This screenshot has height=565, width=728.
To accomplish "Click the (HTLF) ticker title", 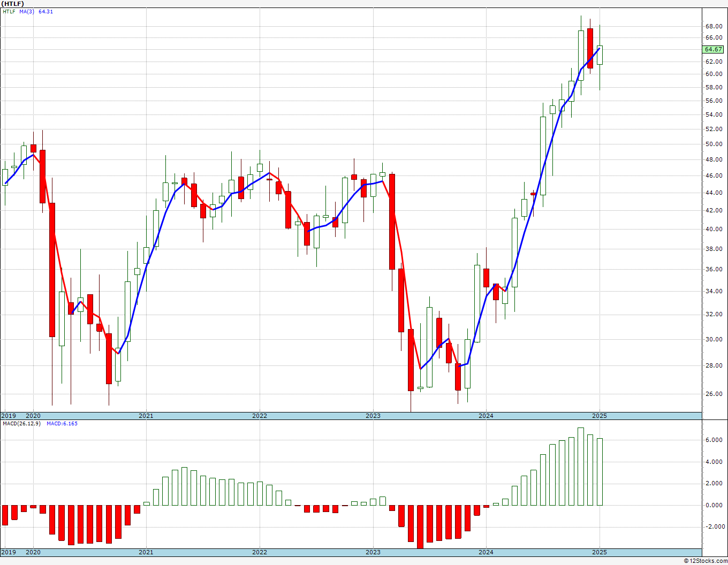I will pos(13,4).
